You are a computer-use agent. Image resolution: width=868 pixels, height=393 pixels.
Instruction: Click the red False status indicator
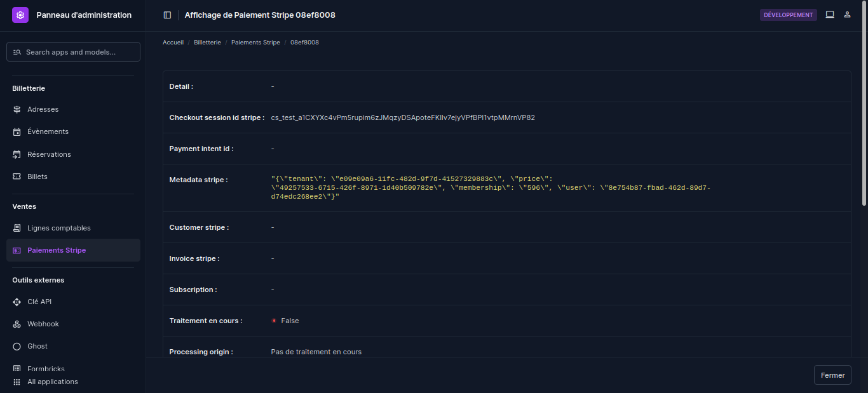click(x=274, y=321)
